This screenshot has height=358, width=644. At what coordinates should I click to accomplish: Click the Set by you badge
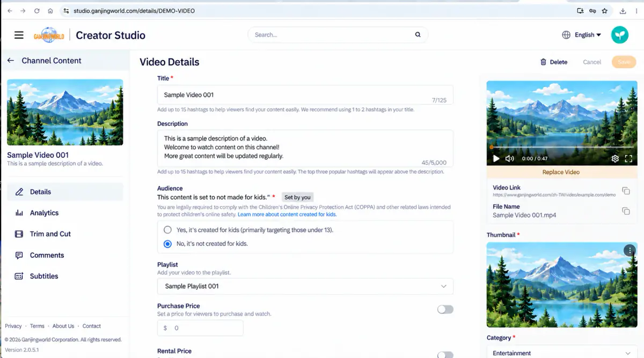297,197
